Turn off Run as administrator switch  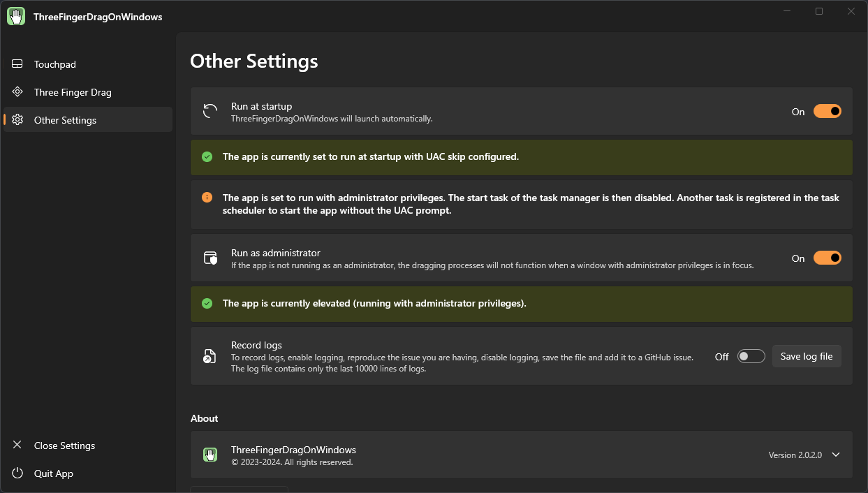pos(827,258)
